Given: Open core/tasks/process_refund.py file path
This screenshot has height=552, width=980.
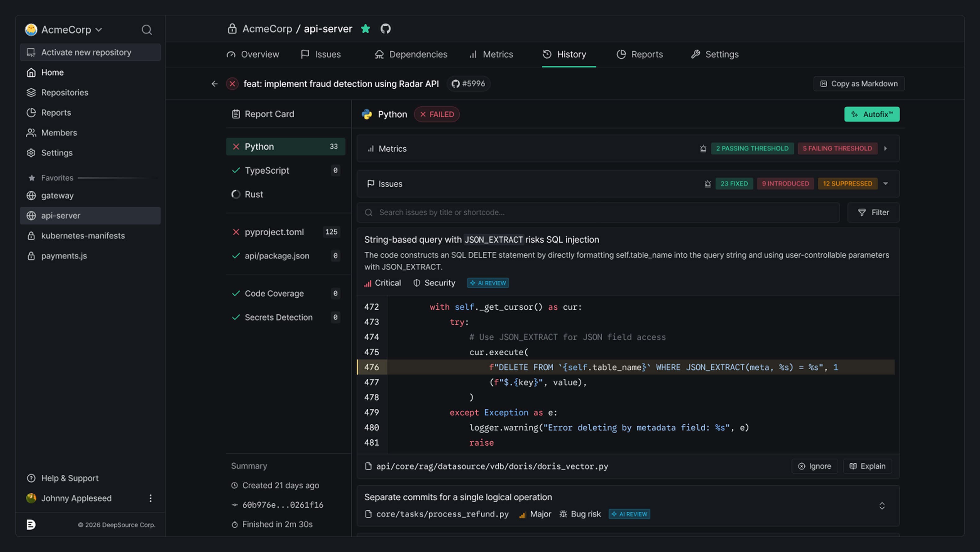Looking at the screenshot, I should 442,514.
